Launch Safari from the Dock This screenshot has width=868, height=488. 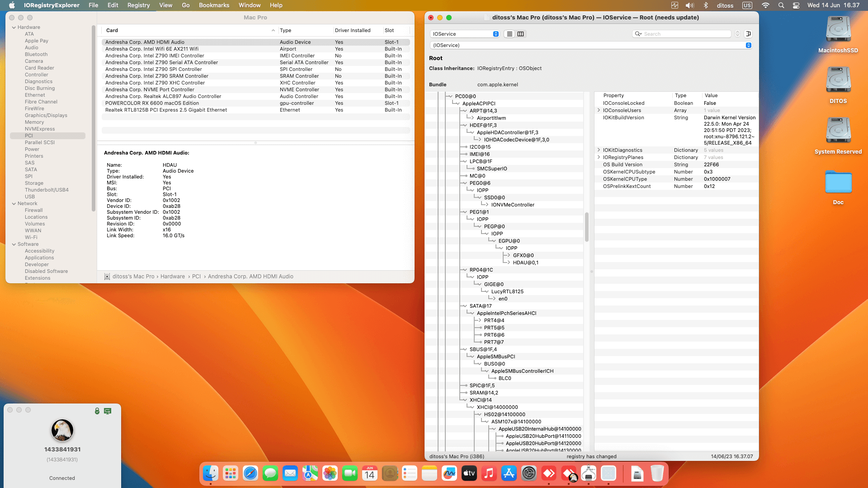point(250,473)
